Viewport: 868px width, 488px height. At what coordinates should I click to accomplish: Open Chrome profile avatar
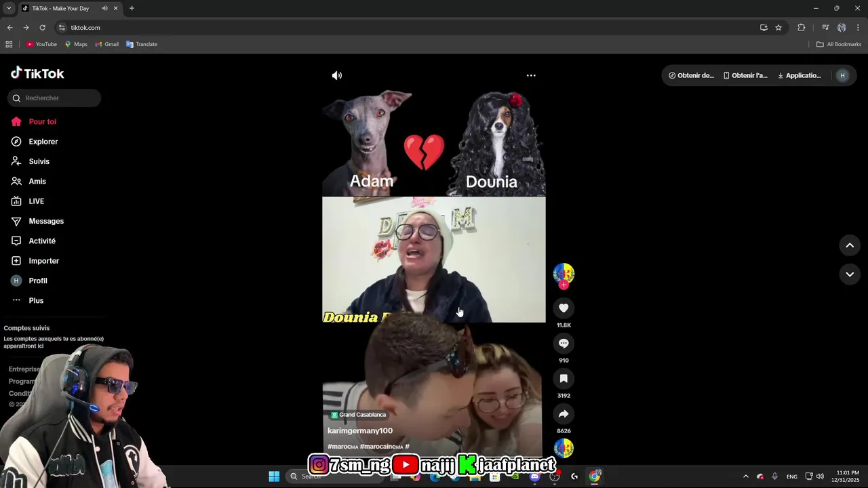coord(842,28)
